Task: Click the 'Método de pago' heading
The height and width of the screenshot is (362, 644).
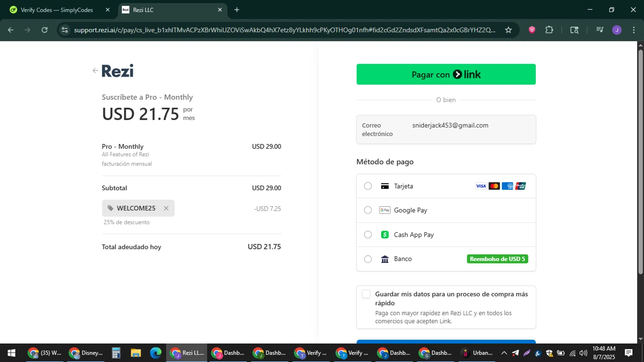Action: pos(385,162)
